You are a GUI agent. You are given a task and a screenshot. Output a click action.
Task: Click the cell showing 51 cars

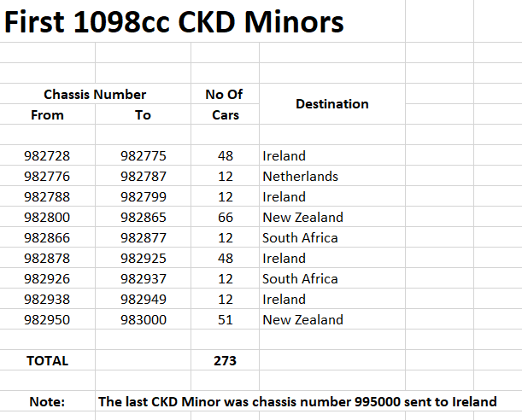[225, 319]
